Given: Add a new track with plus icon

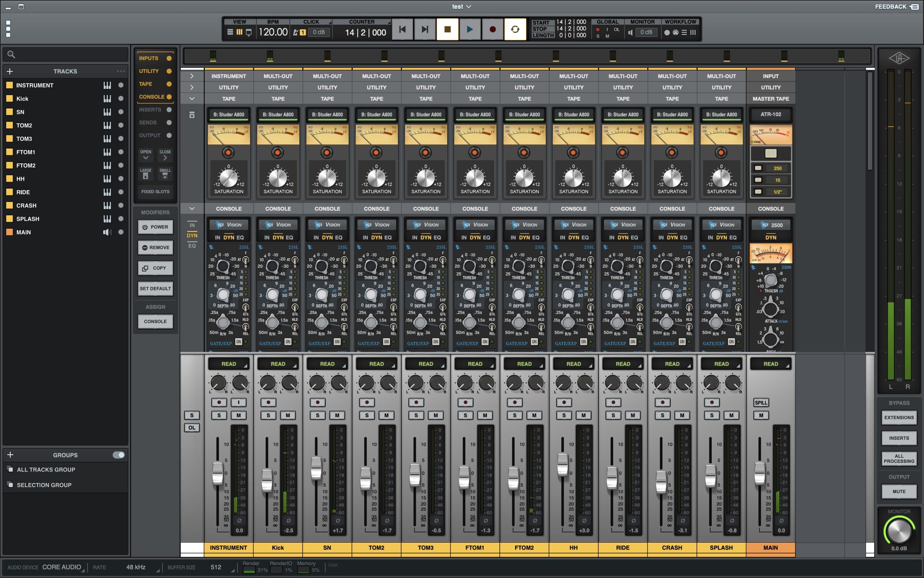Looking at the screenshot, I should (x=10, y=71).
